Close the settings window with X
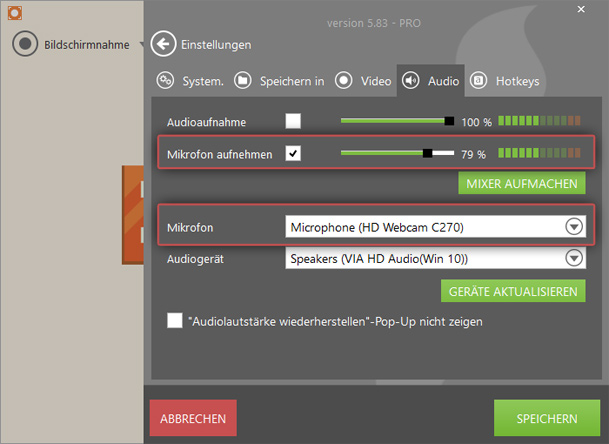The width and height of the screenshot is (609, 444). 581,9
